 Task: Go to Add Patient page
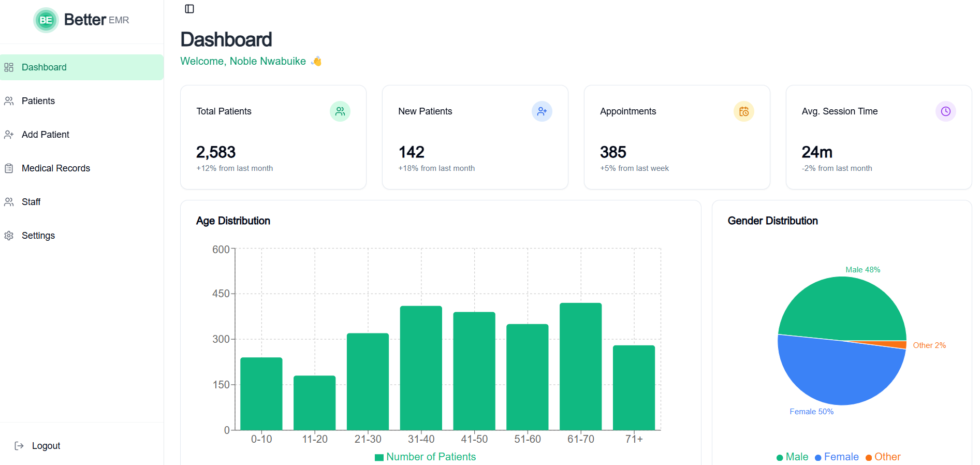point(45,135)
